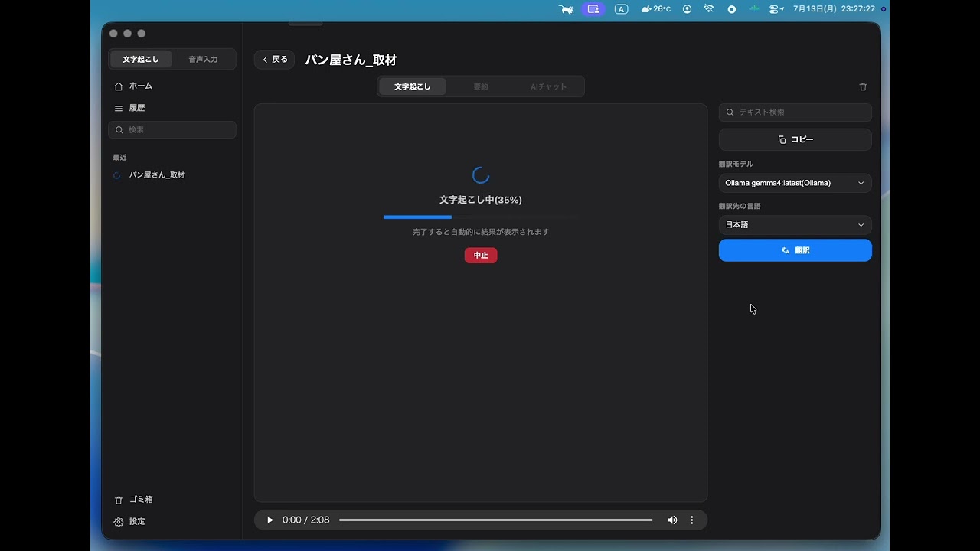Click the transcription progress bar

(x=481, y=217)
